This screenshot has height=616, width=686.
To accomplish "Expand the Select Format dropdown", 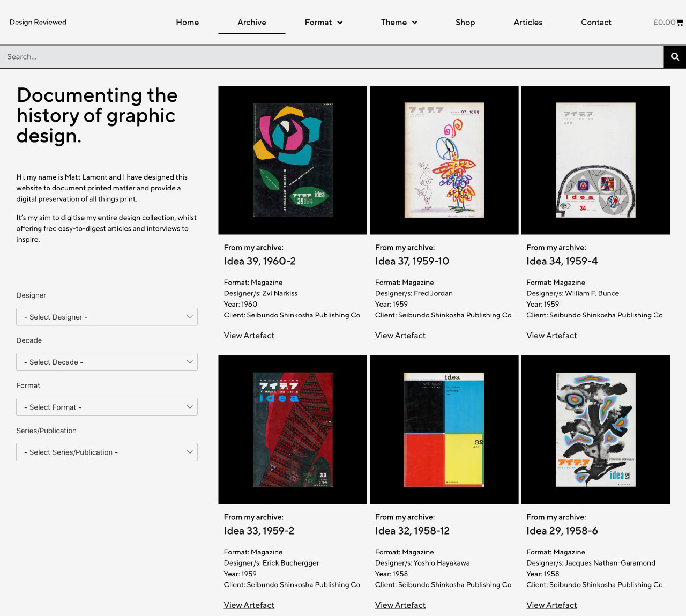I will point(107,407).
